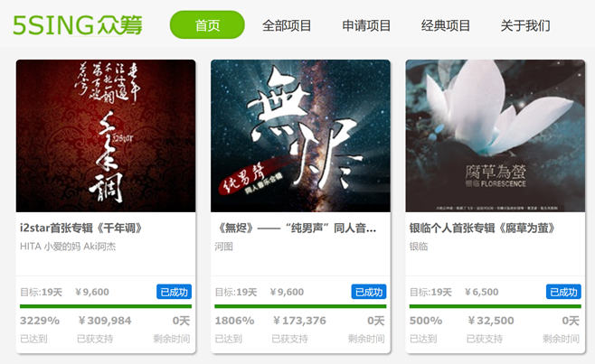Open the 关于我们 page
The image size is (595, 364).
pyautogui.click(x=525, y=26)
